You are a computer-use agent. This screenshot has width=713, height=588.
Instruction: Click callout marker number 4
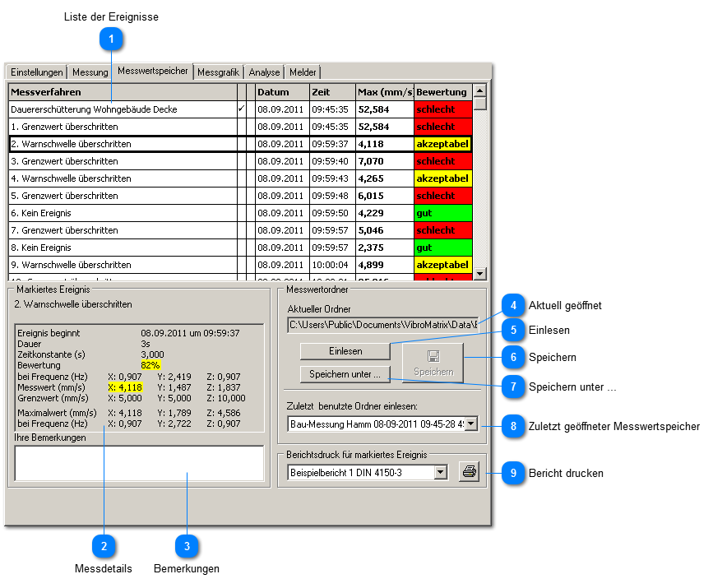point(513,305)
